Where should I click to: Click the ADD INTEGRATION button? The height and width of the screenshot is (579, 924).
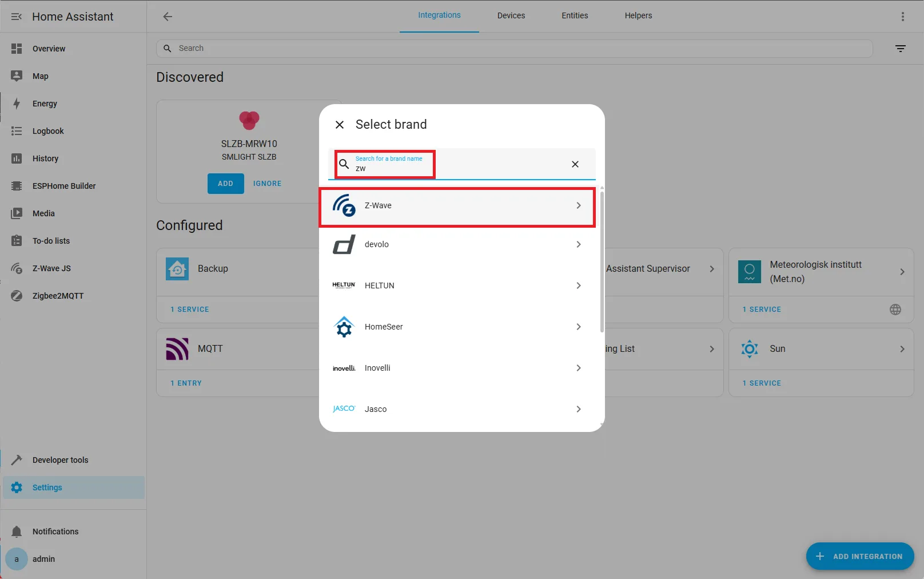tap(859, 556)
